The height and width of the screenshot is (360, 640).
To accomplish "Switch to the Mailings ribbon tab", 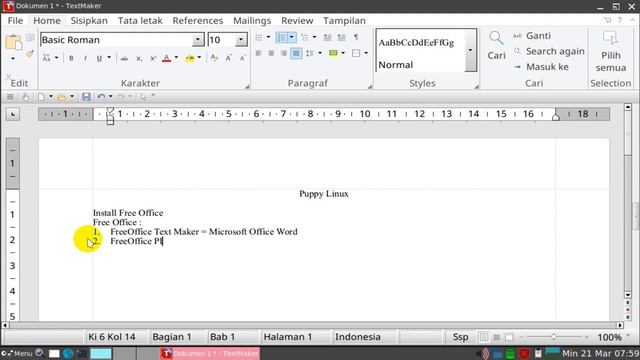I will coord(252,20).
